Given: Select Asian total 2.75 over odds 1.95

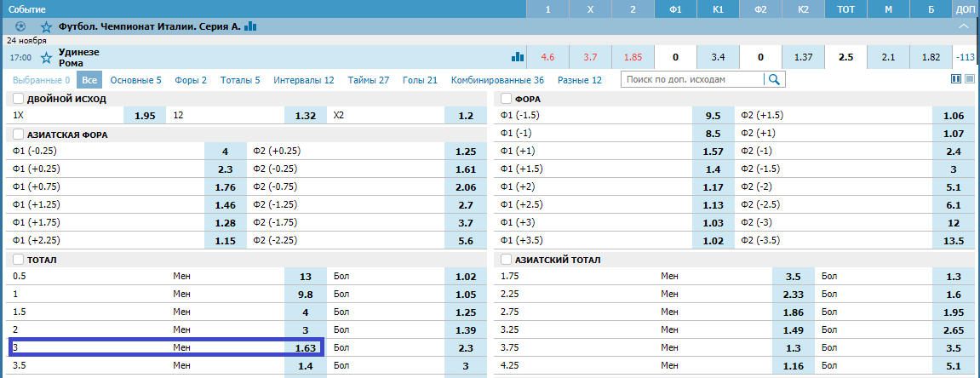Looking at the screenshot, I should coord(953,312).
